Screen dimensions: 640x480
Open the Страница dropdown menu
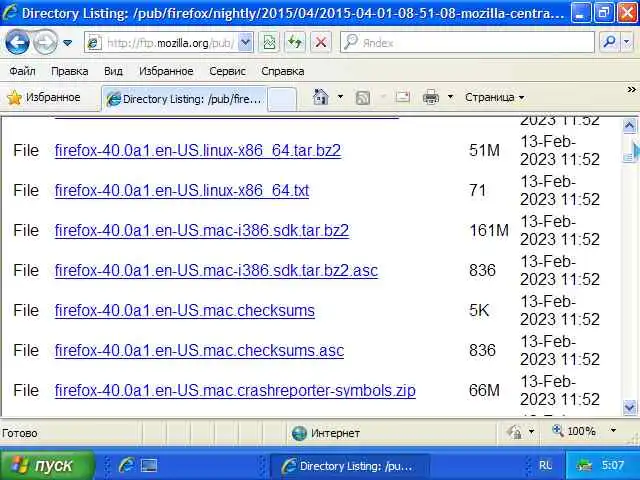point(495,98)
